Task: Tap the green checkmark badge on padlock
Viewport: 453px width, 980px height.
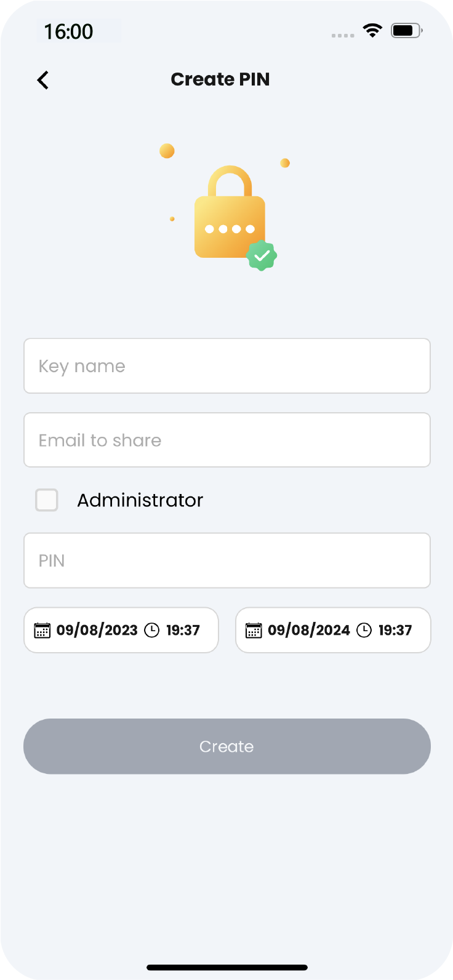Action: (262, 255)
